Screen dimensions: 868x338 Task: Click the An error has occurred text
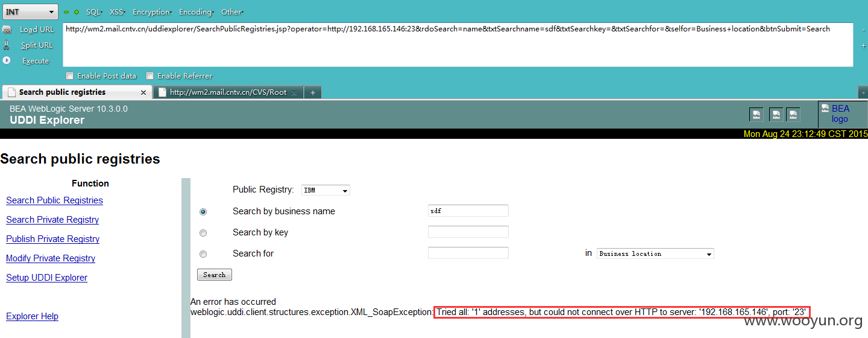233,302
